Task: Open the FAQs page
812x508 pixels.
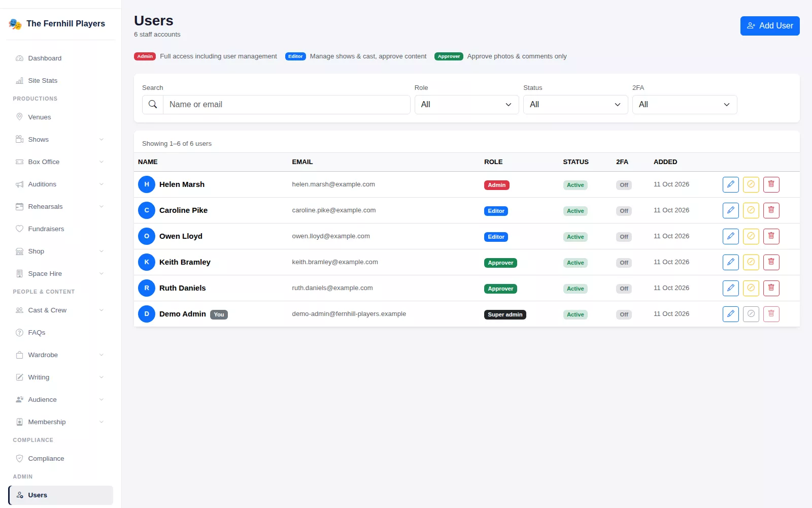Action: pos(60,333)
